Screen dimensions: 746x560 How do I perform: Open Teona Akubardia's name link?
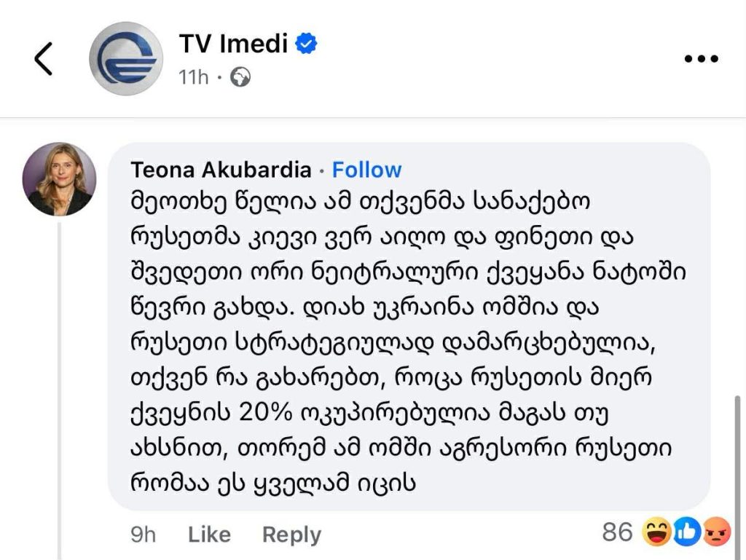(221, 170)
